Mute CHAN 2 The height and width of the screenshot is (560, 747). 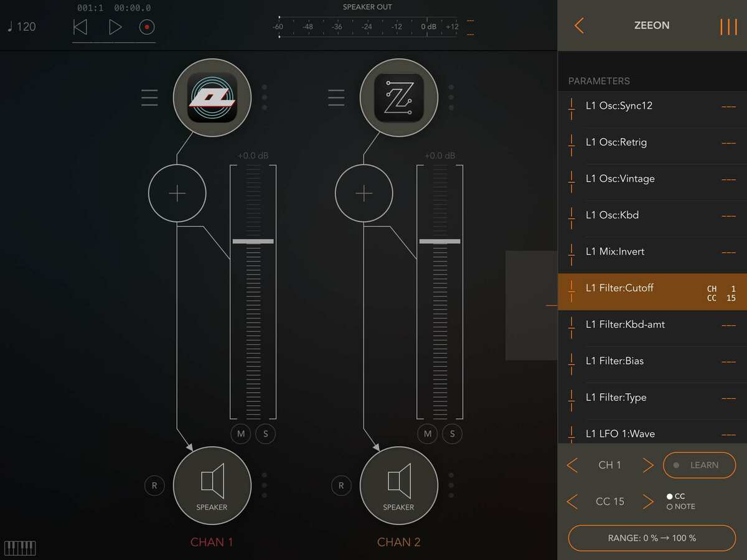click(x=428, y=434)
